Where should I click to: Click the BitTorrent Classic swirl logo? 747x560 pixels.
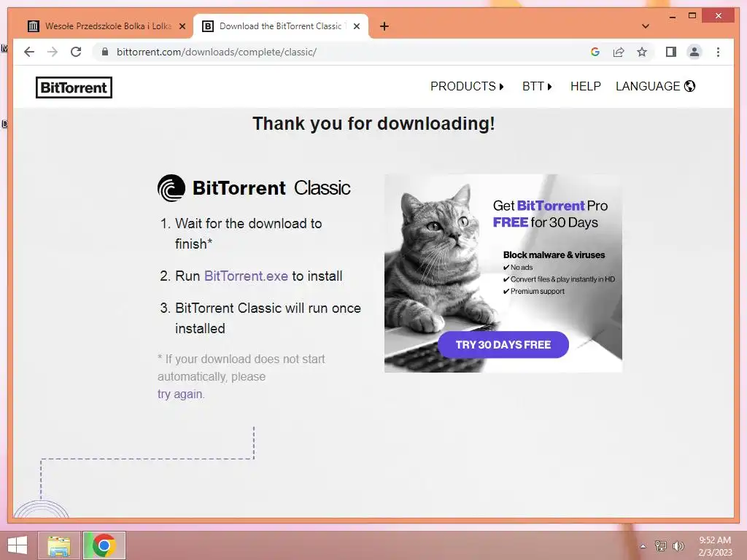point(171,188)
